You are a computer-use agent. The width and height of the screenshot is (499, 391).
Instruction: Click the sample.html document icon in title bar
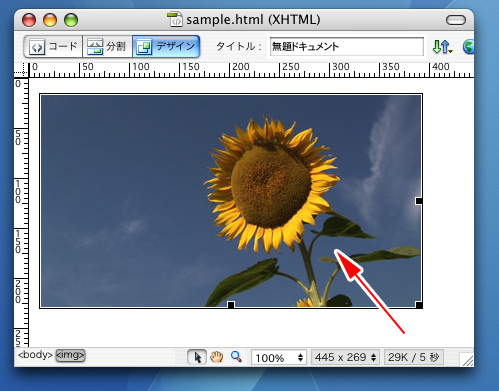click(x=175, y=19)
